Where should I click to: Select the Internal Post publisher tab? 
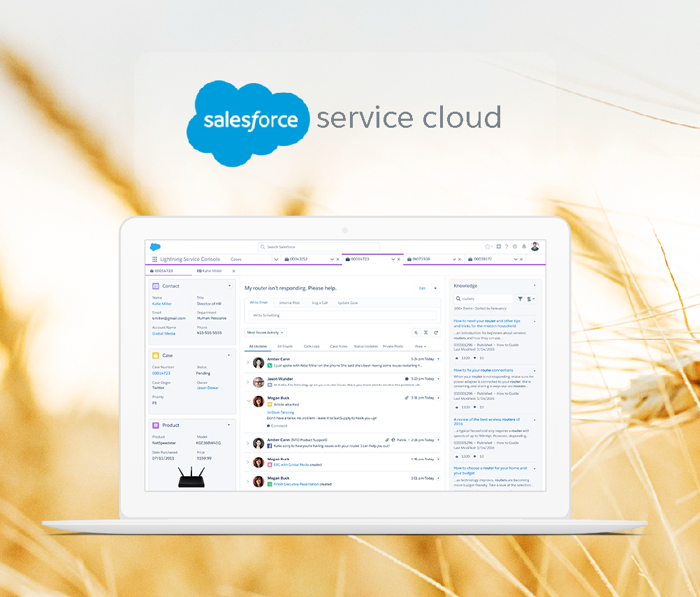(x=289, y=303)
